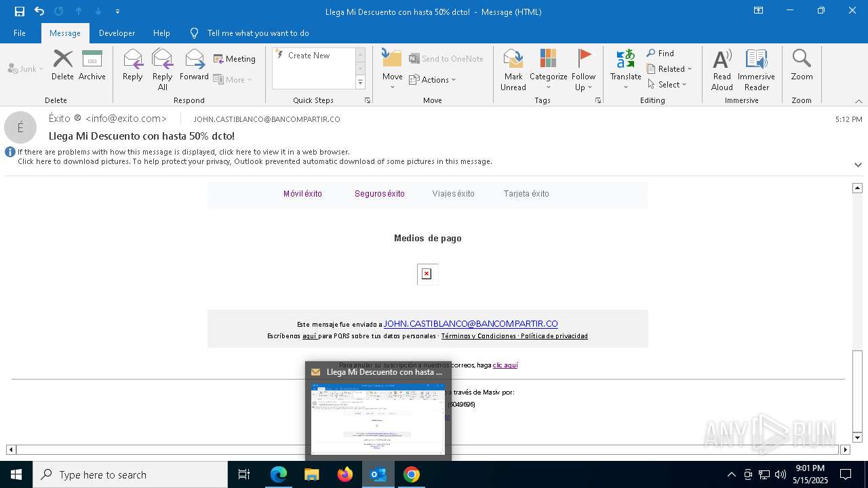Delete this email message
Screen dimensions: 868x488
[62, 66]
